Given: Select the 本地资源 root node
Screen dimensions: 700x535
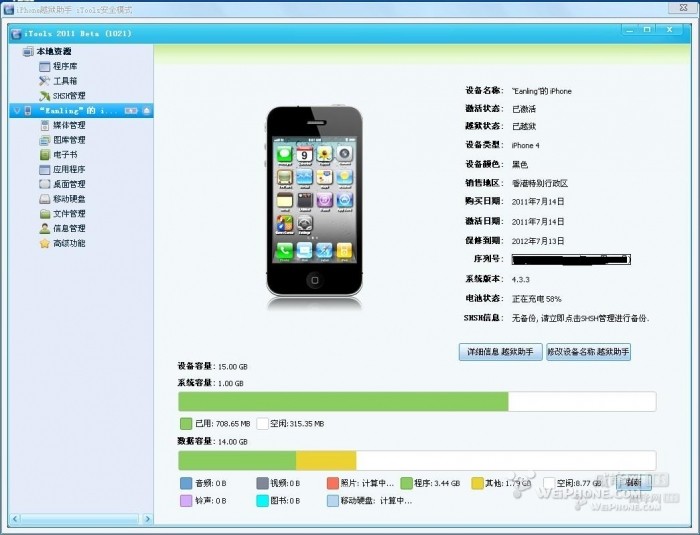Looking at the screenshot, I should pyautogui.click(x=54, y=52).
